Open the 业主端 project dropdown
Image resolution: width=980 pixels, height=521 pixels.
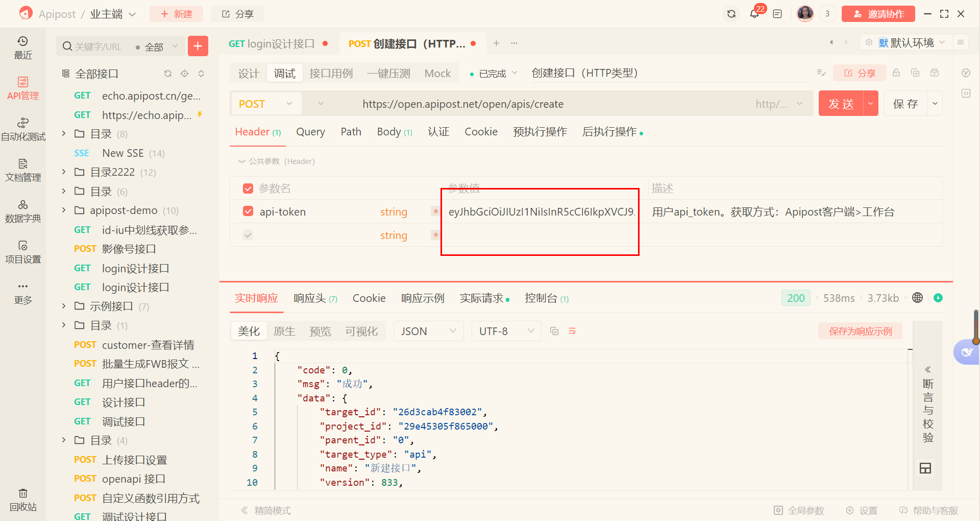[113, 14]
